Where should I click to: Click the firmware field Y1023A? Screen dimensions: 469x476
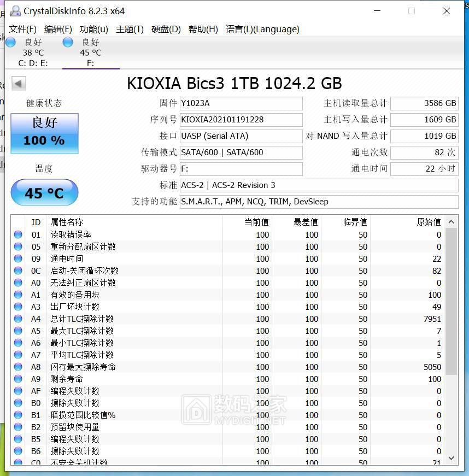tap(241, 103)
